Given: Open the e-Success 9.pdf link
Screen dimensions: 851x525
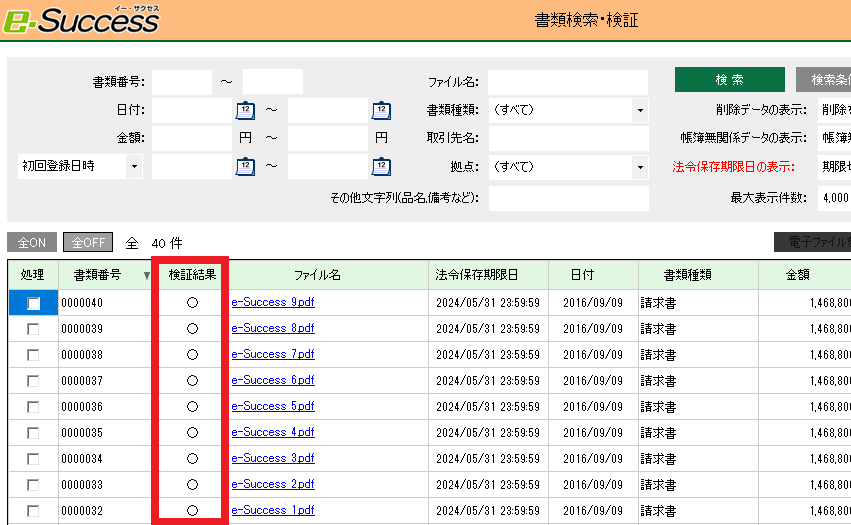Looking at the screenshot, I should [272, 302].
